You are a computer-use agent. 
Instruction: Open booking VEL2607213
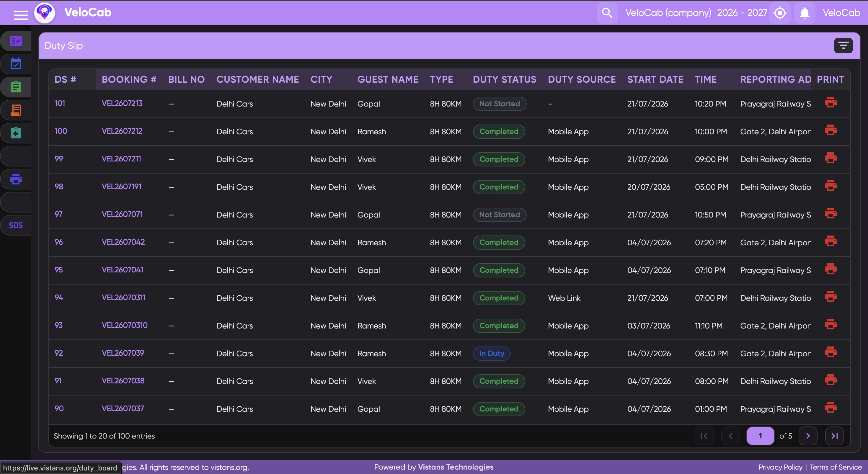coord(122,103)
